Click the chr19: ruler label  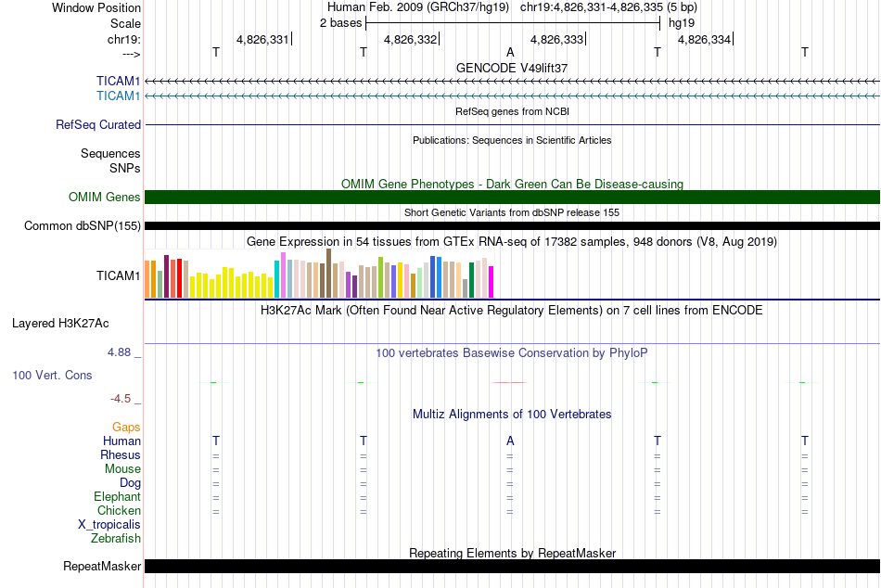pyautogui.click(x=123, y=39)
